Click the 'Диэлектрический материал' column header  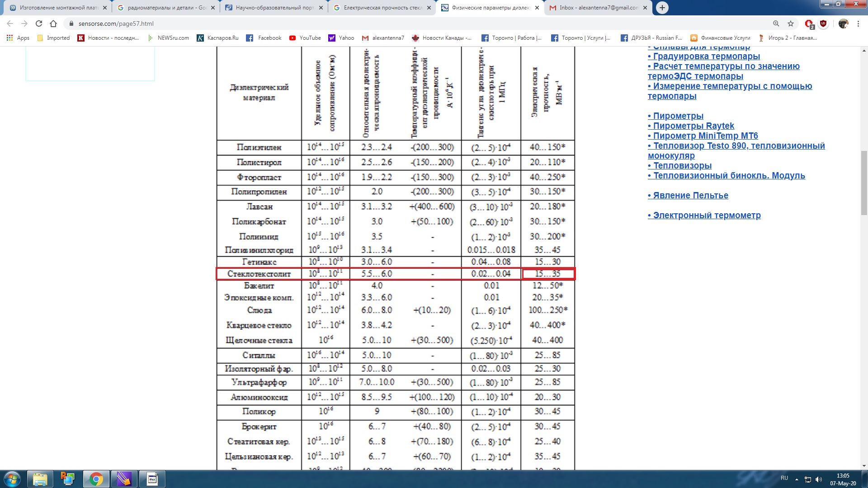[259, 93]
